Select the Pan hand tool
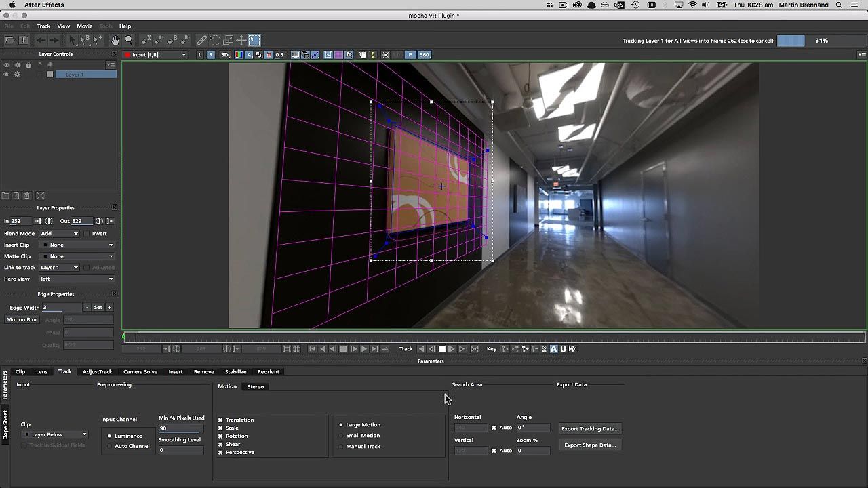 point(115,40)
